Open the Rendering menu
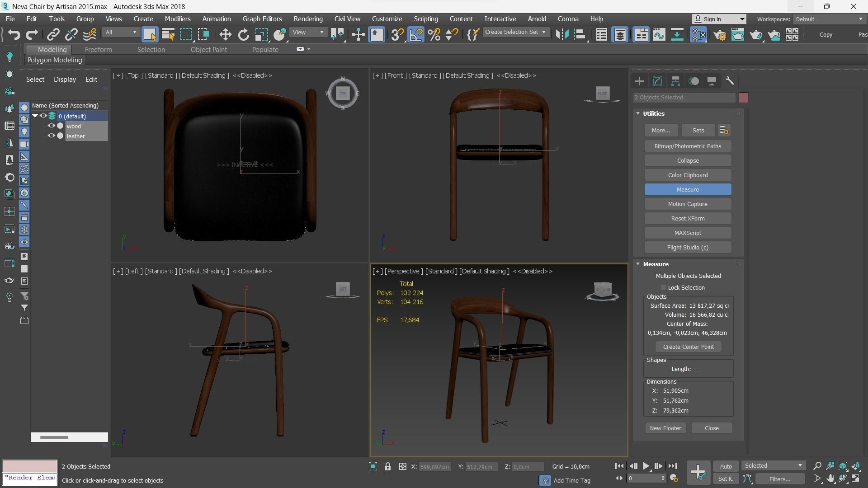 tap(308, 19)
